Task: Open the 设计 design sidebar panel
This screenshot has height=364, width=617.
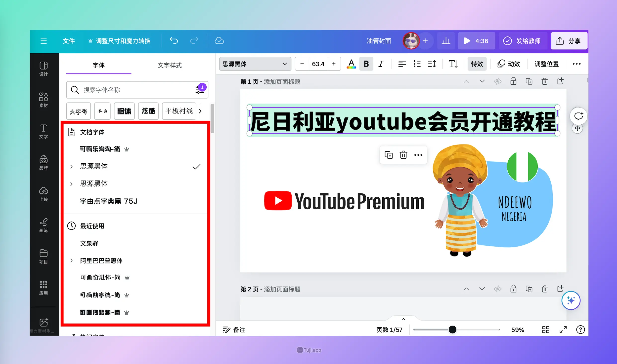Action: click(44, 69)
